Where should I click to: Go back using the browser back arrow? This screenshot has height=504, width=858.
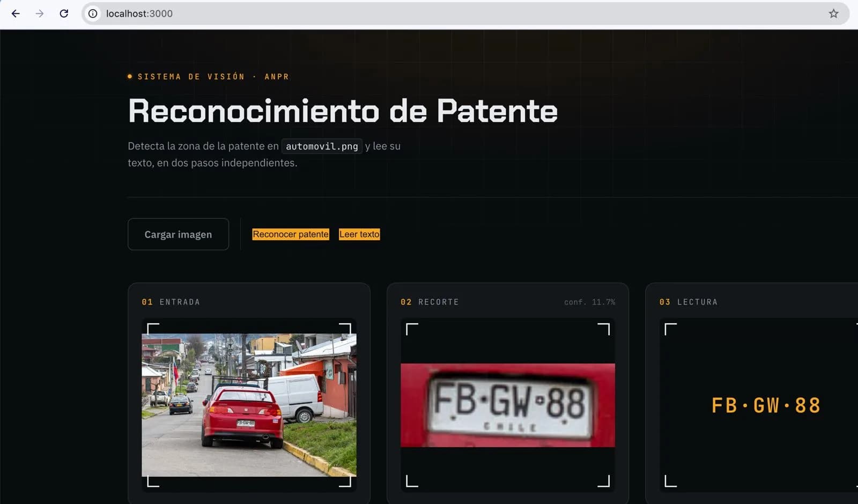click(16, 13)
